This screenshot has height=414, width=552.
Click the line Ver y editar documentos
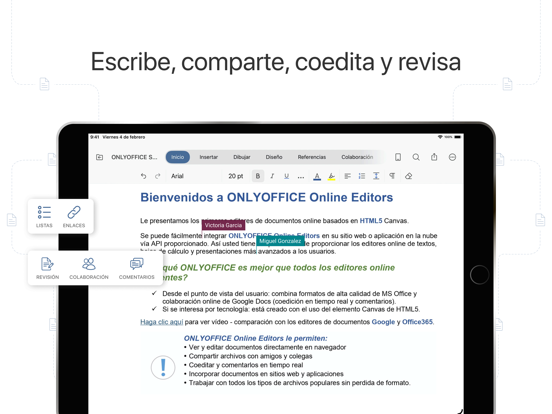click(x=267, y=347)
